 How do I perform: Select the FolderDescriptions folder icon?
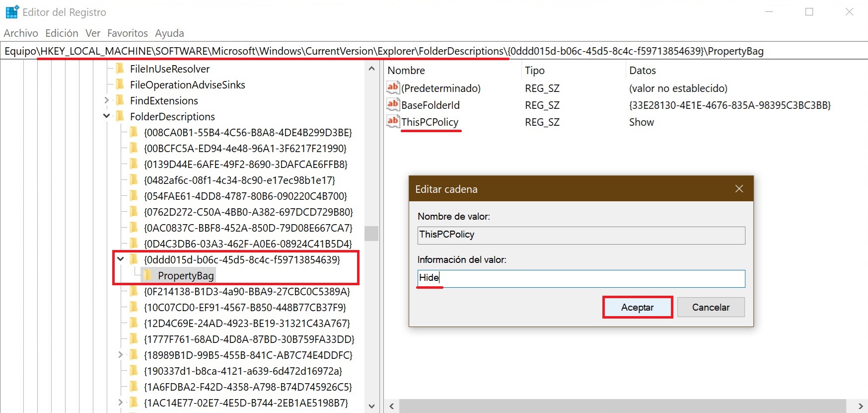[120, 116]
